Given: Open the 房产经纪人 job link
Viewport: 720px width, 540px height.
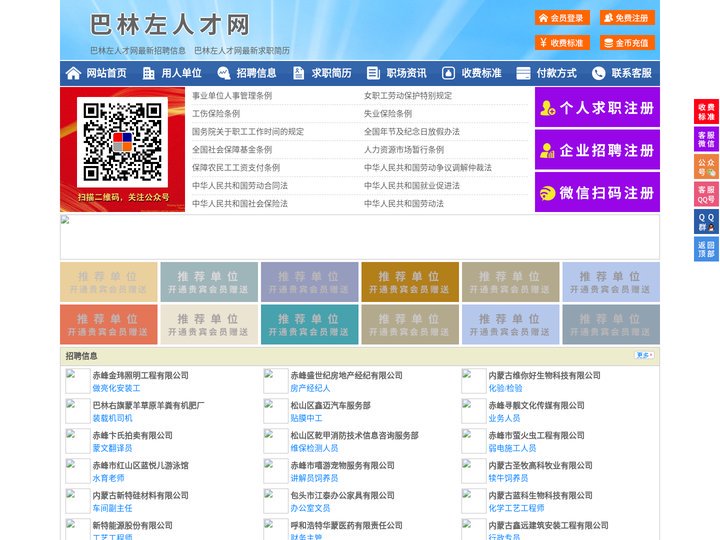Looking at the screenshot, I should [310, 388].
